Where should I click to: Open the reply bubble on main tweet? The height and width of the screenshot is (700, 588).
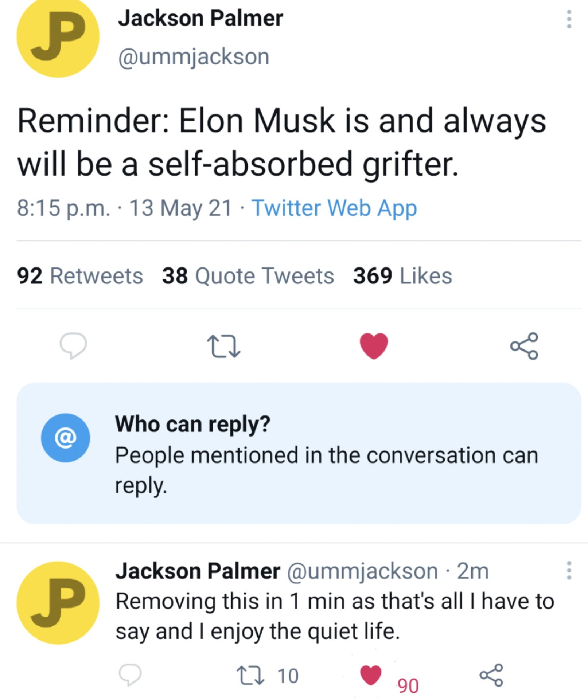(x=73, y=345)
